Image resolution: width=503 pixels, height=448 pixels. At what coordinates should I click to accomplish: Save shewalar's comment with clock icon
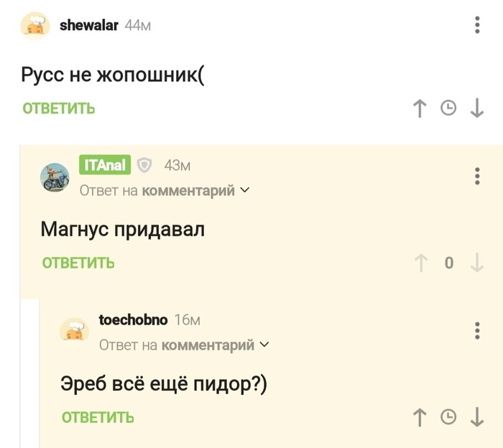pos(448,108)
